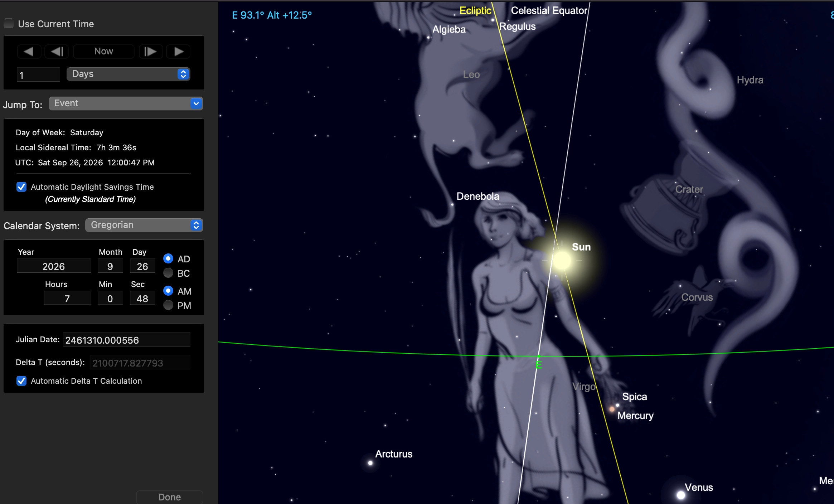Enable Use Current Time checkbox

point(9,24)
